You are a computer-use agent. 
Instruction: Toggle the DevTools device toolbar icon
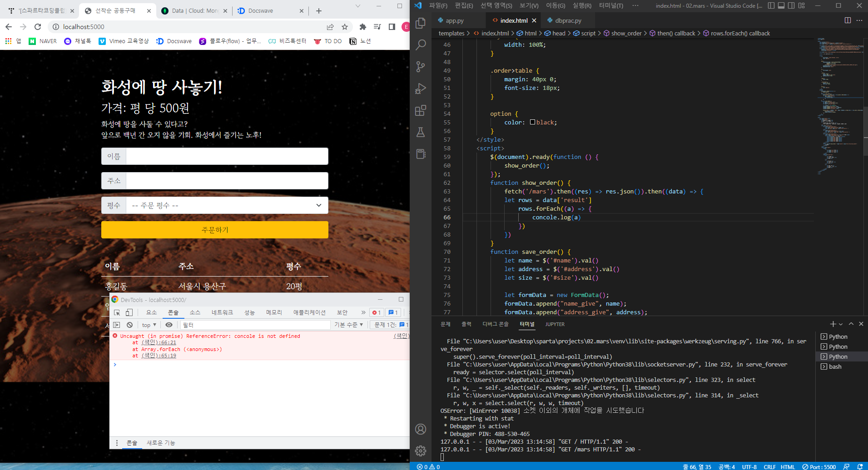(129, 312)
